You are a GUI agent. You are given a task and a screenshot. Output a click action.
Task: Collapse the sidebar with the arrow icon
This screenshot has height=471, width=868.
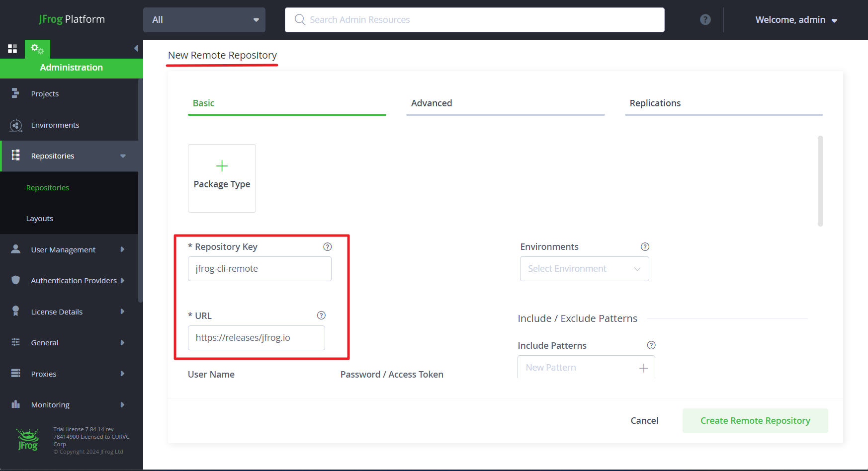coord(136,48)
